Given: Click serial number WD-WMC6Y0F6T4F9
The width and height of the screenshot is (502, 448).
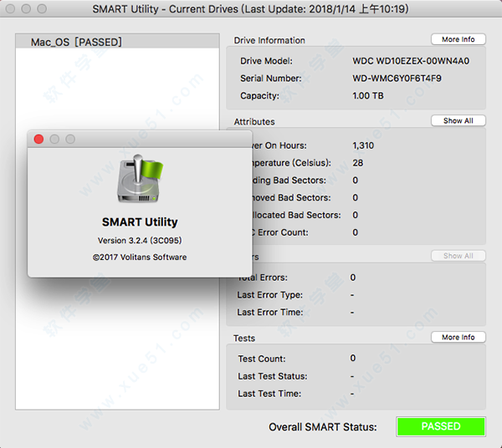Looking at the screenshot, I should (x=397, y=79).
